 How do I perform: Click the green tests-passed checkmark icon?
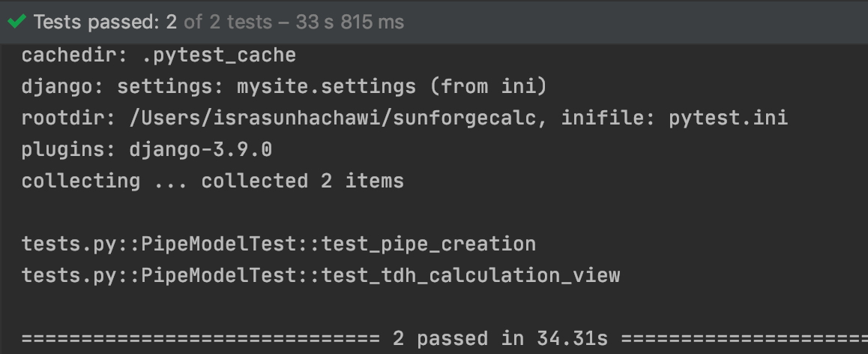pyautogui.click(x=17, y=22)
